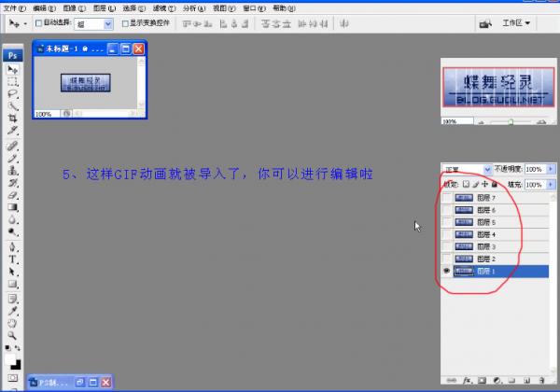
Task: Select the Clone Stamp tool
Action: 12,170
